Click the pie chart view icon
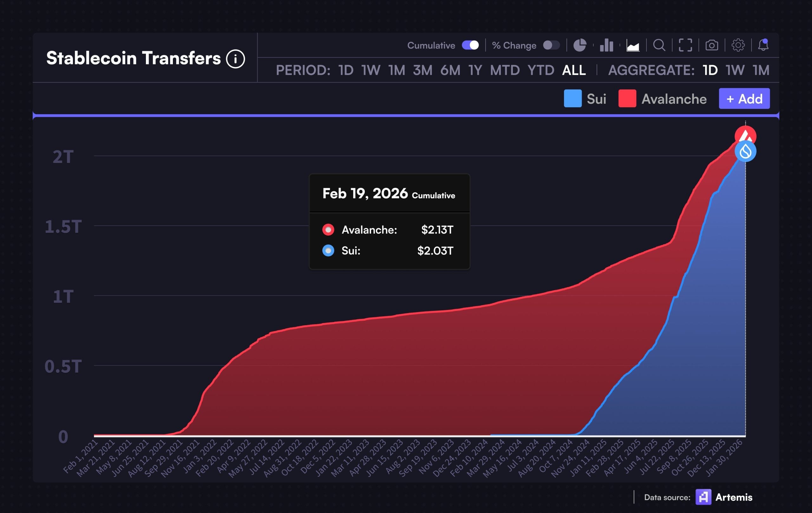The height and width of the screenshot is (513, 812). click(580, 45)
